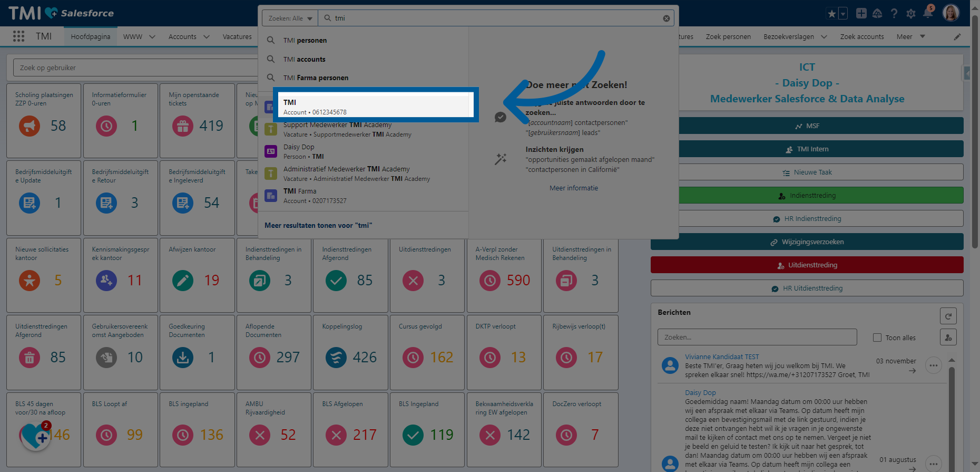
Task: Open Salesforce Help question mark icon
Action: click(x=894, y=14)
